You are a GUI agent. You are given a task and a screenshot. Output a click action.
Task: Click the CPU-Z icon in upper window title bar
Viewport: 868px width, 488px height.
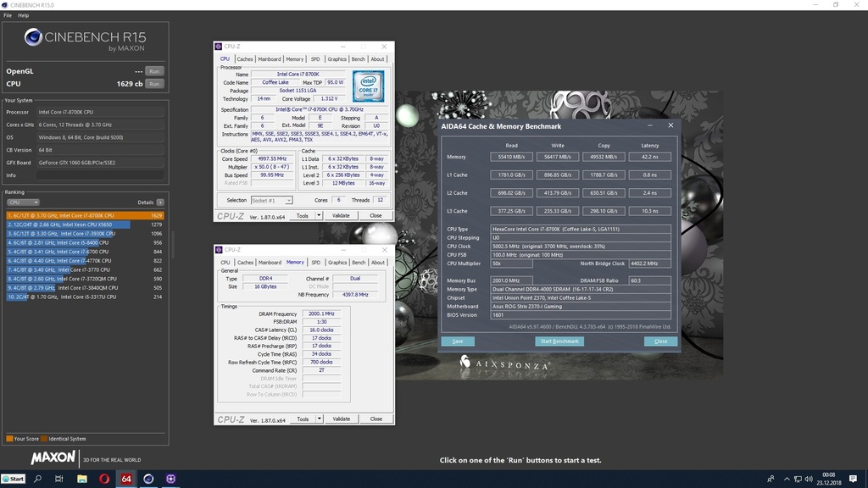coord(219,47)
